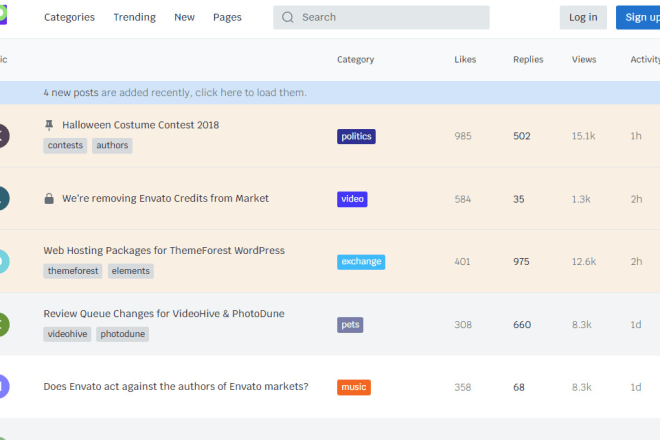Open Web Hosting Packages for ThemeForest WordPress
This screenshot has height=440, width=660.
(164, 251)
